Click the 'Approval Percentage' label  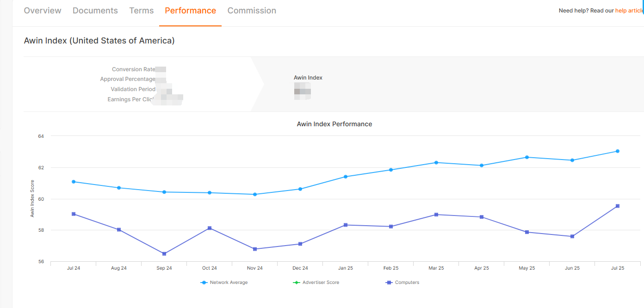(x=128, y=79)
